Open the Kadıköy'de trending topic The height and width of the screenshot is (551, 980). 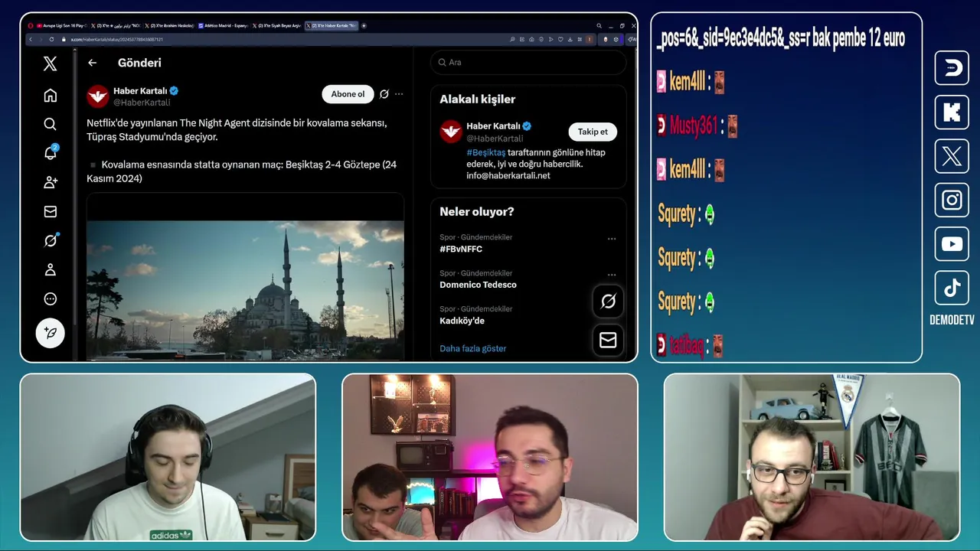[462, 321]
